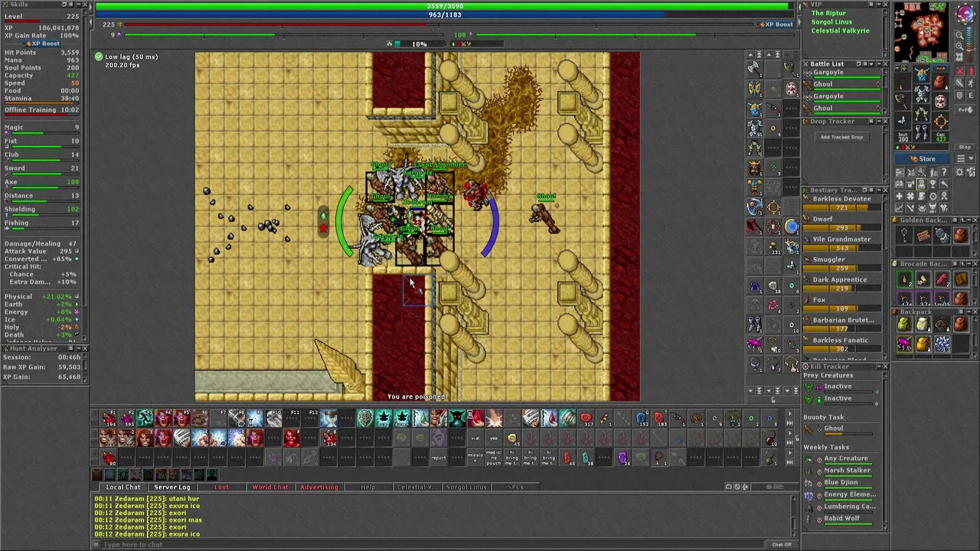Open the Store button
Image resolution: width=980 pixels, height=551 pixels.
[922, 158]
